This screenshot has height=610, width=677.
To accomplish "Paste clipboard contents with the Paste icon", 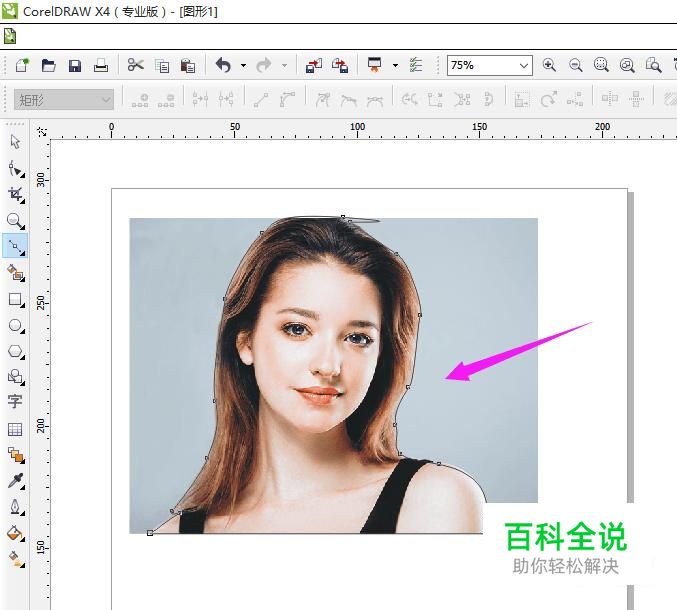I will [x=188, y=66].
